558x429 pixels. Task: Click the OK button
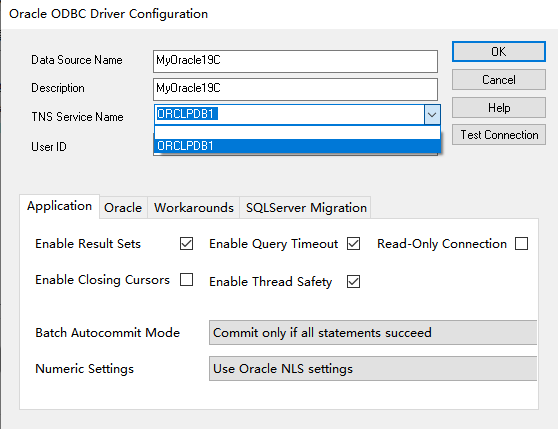point(499,52)
